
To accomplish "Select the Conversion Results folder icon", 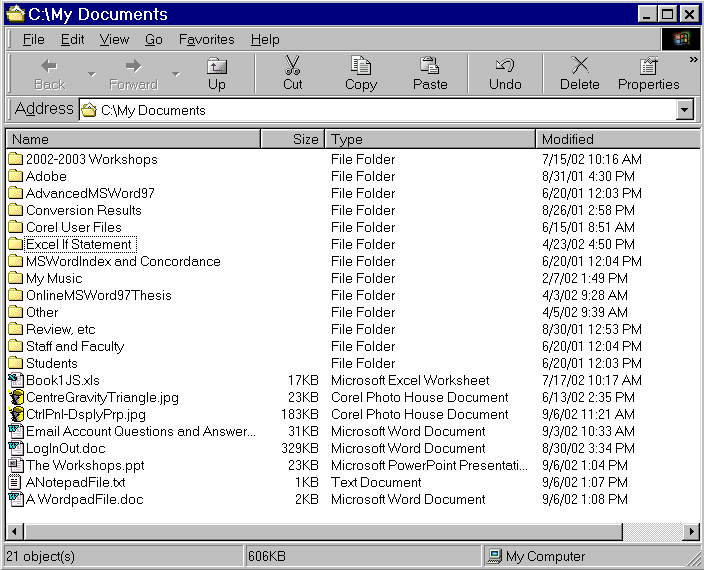I will [16, 210].
